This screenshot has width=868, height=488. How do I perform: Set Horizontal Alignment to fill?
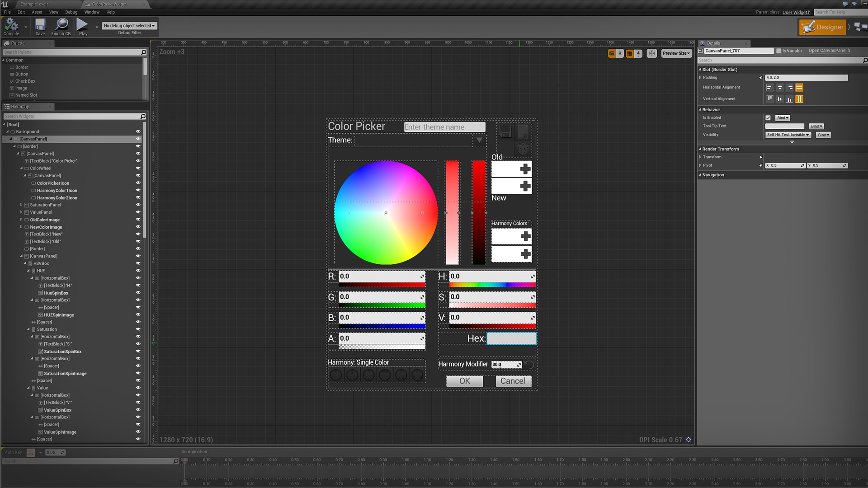tap(799, 87)
